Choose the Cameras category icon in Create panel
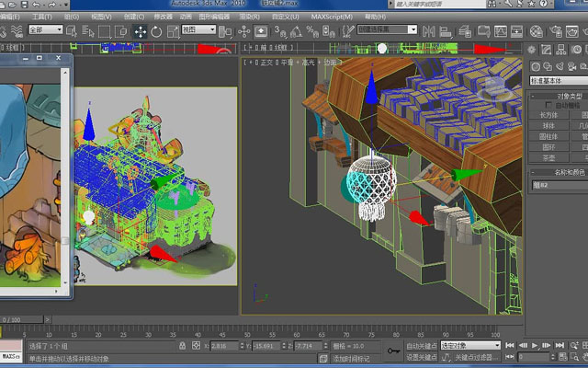 [571, 66]
